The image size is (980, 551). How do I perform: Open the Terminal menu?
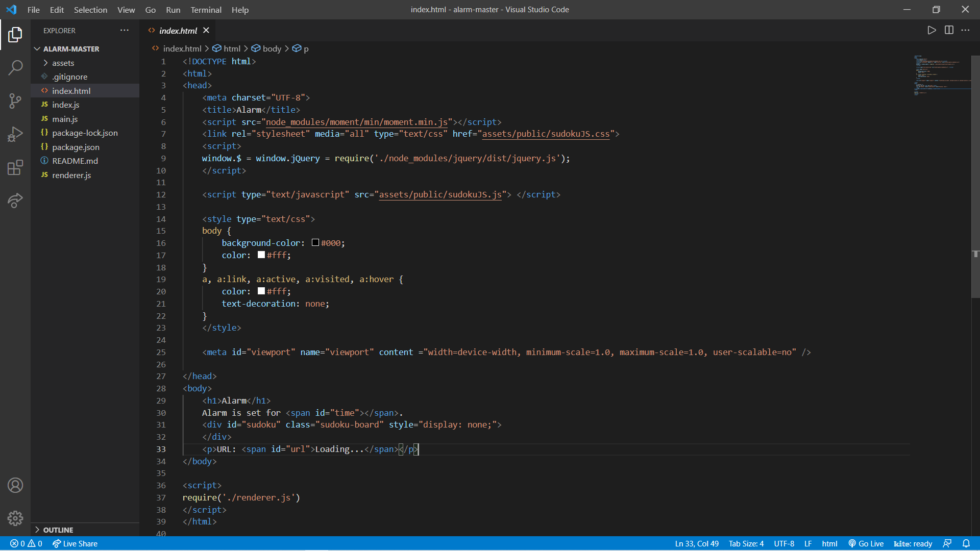coord(206,10)
